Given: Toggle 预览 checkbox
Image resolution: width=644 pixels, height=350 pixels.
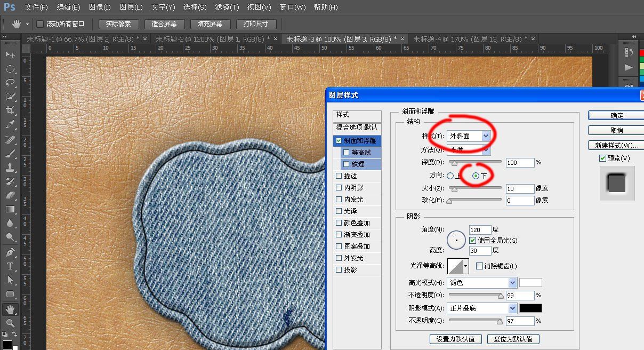Looking at the screenshot, I should (x=602, y=158).
